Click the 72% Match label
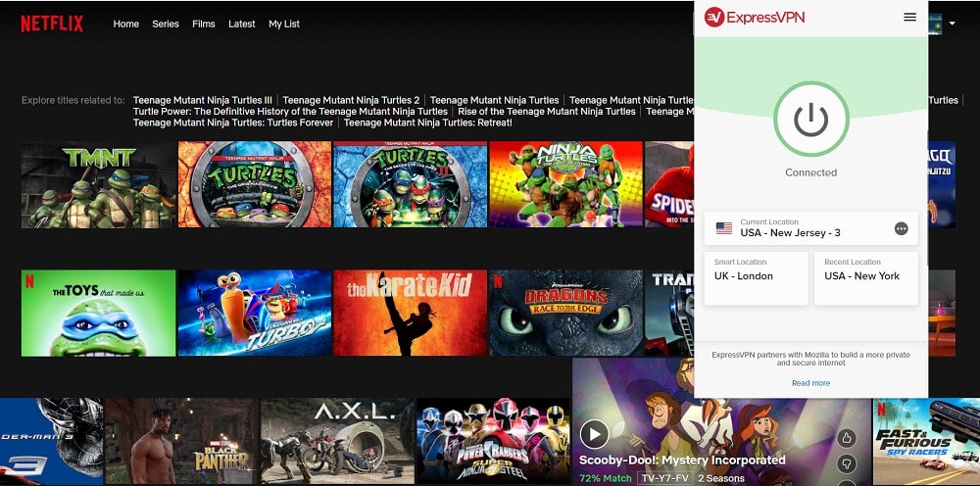 (x=605, y=479)
